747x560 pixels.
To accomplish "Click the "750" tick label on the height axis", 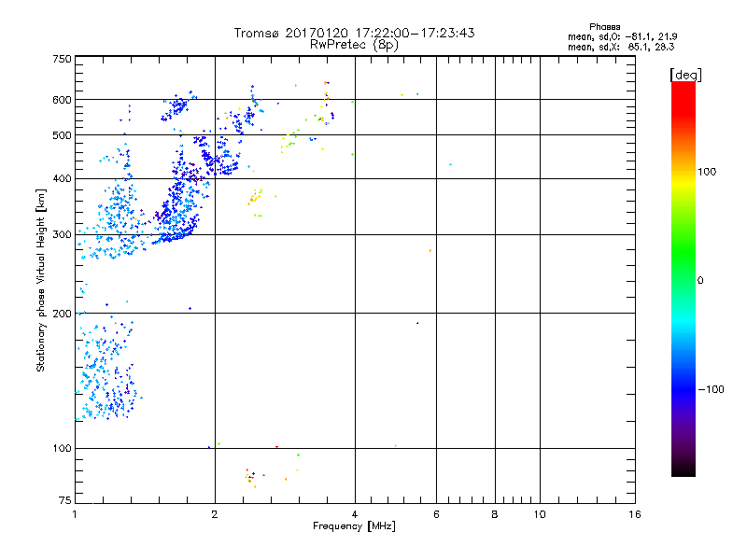I will point(62,59).
